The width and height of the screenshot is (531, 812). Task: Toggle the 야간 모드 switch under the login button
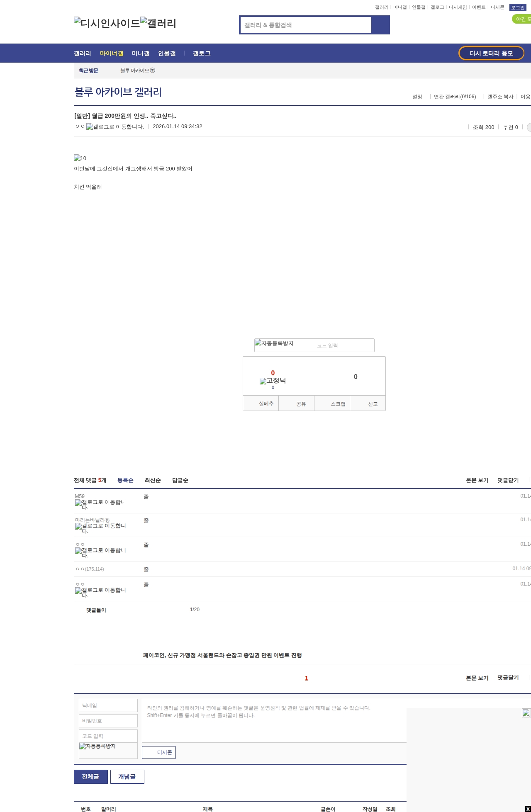[x=521, y=19]
